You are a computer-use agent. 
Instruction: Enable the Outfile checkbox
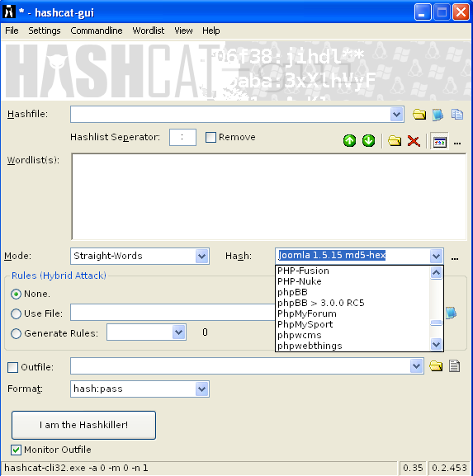tap(12, 367)
